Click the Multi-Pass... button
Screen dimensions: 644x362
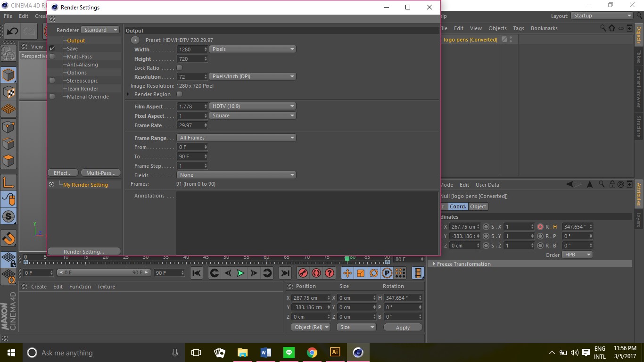100,173
